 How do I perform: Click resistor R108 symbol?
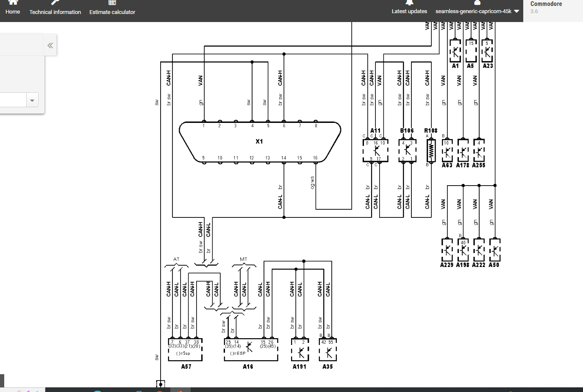coord(431,150)
